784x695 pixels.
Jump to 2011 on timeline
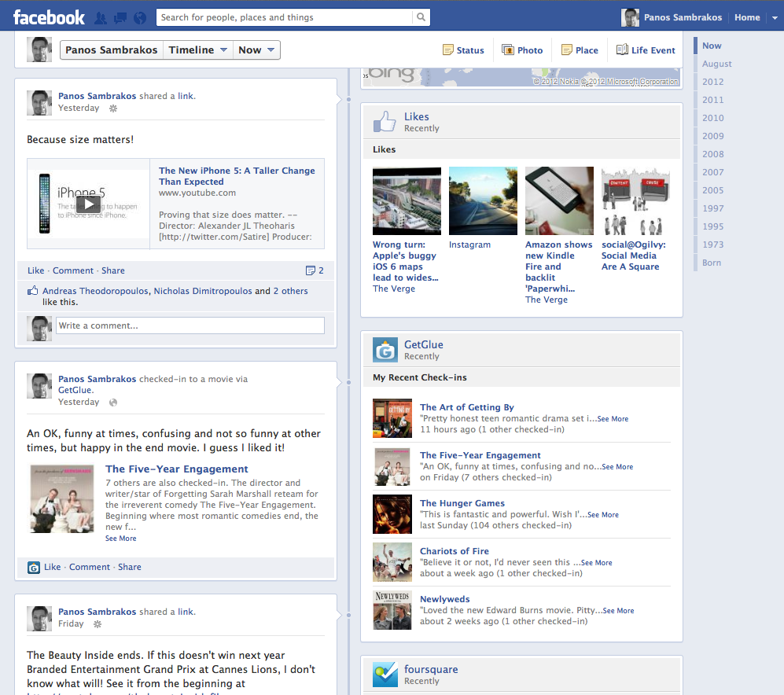point(712,100)
